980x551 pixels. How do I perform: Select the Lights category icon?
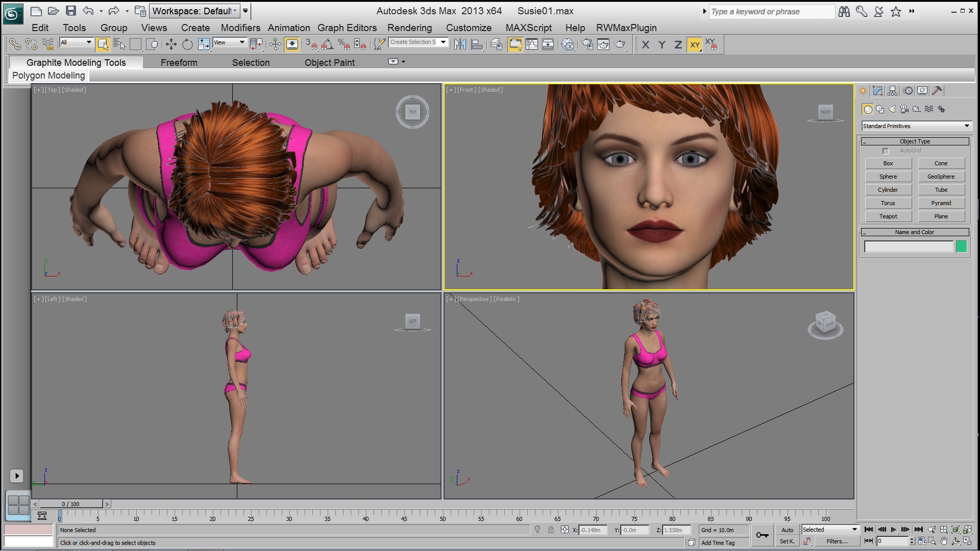point(892,109)
